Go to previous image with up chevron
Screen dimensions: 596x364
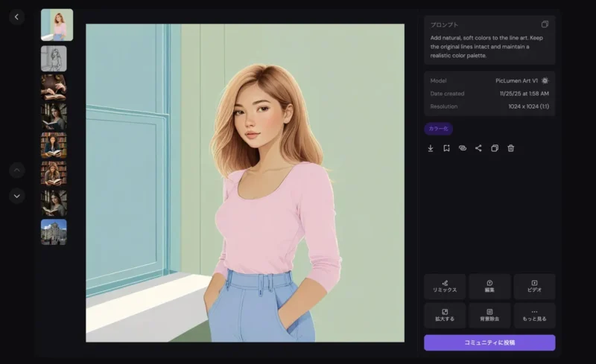(x=17, y=170)
